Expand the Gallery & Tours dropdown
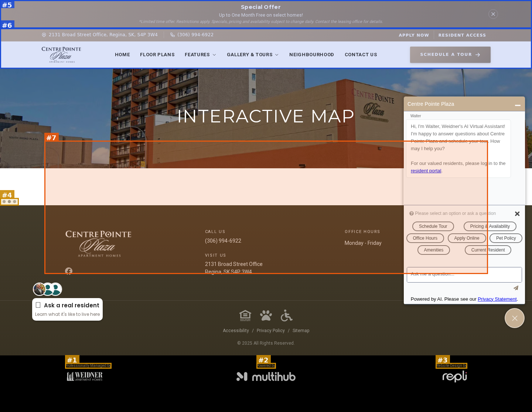532x412 pixels. [253, 55]
